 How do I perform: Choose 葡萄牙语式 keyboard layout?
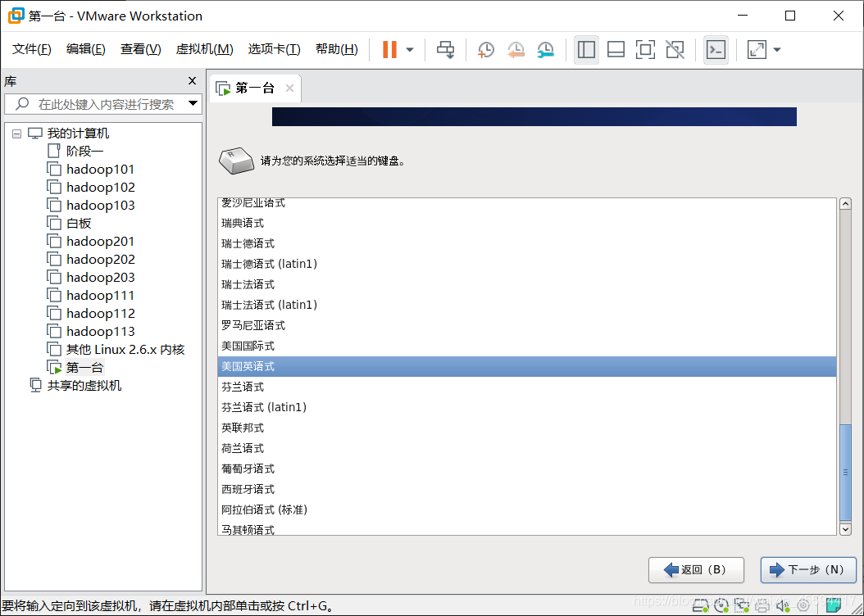(527, 469)
